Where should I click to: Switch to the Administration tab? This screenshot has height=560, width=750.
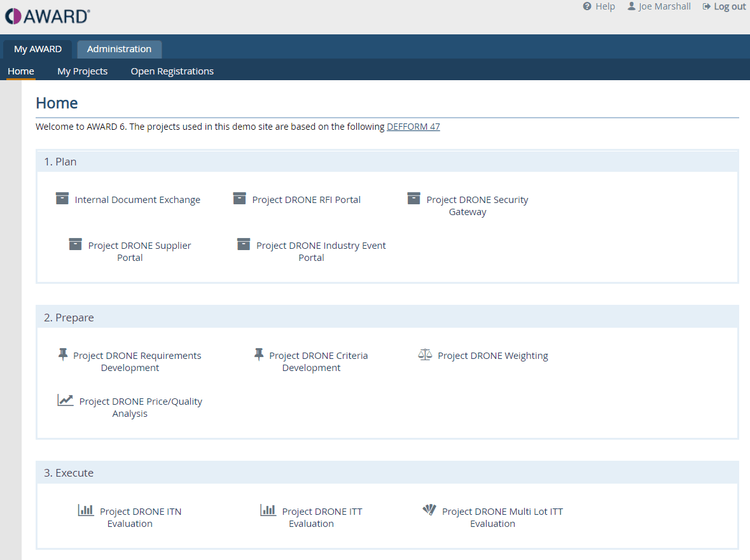(119, 49)
